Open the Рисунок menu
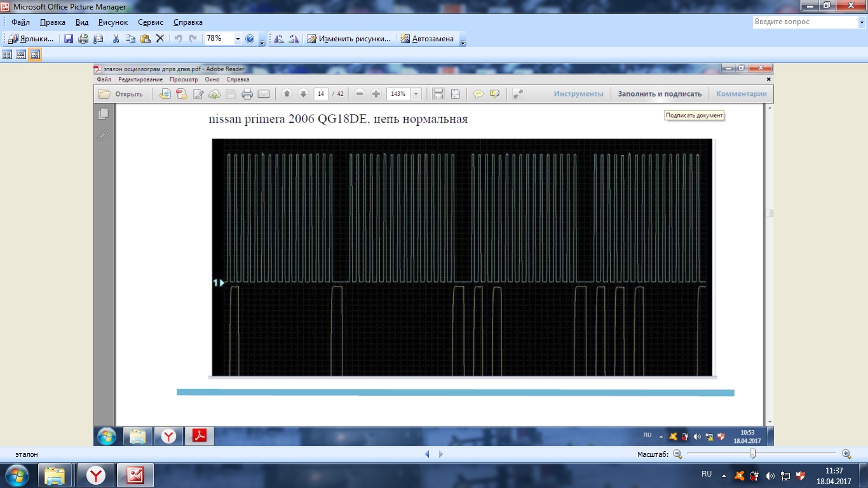Screen dimensions: 868x488 (113, 22)
